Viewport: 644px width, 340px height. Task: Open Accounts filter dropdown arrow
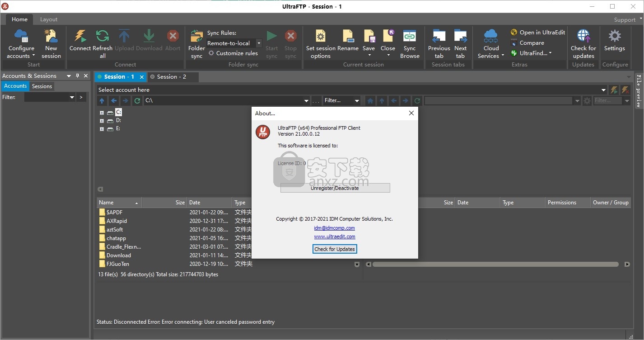pos(72,97)
